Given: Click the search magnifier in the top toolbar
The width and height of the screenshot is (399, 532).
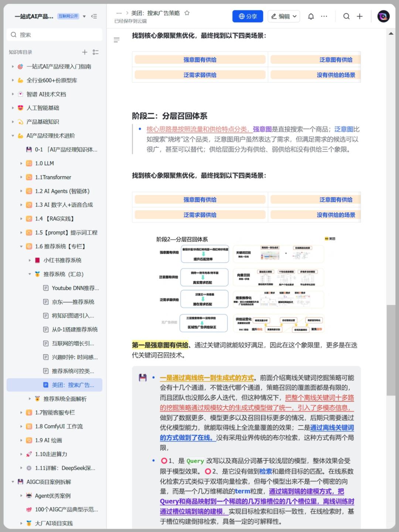Looking at the screenshot, I should coord(346,16).
